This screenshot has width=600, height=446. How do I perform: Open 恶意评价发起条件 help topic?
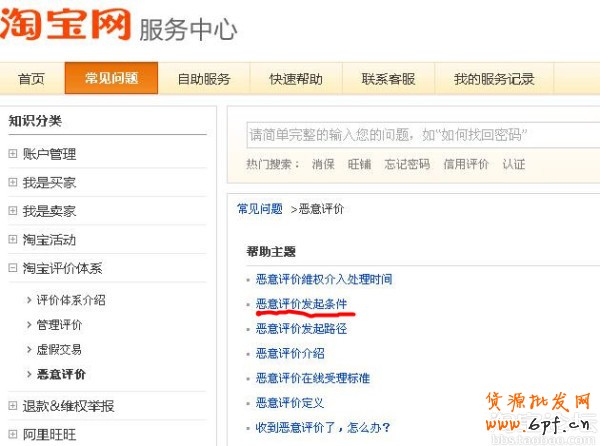click(x=301, y=303)
